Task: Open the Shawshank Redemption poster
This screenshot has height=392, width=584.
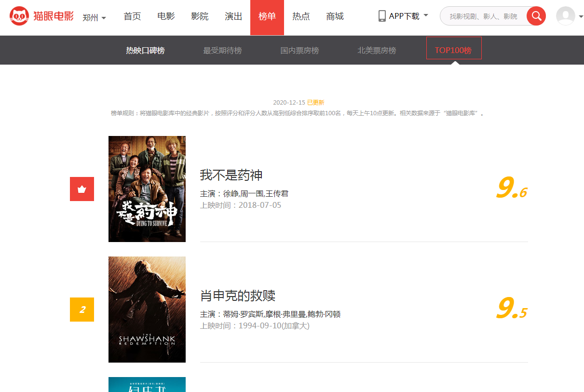Action: point(147,310)
